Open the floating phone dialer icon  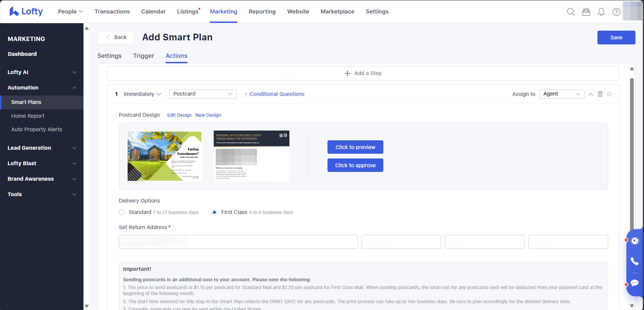point(635,261)
